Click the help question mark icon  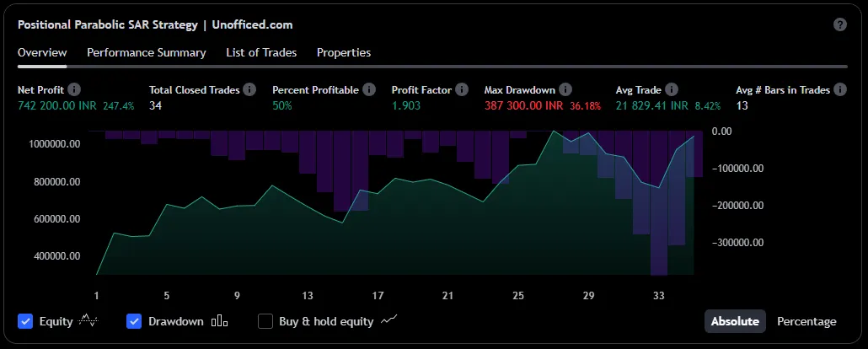tap(840, 24)
